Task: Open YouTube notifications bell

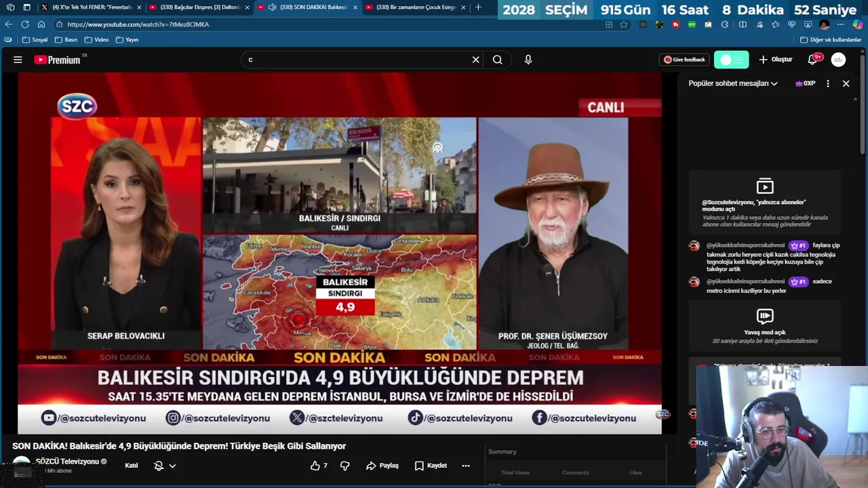Action: point(812,60)
